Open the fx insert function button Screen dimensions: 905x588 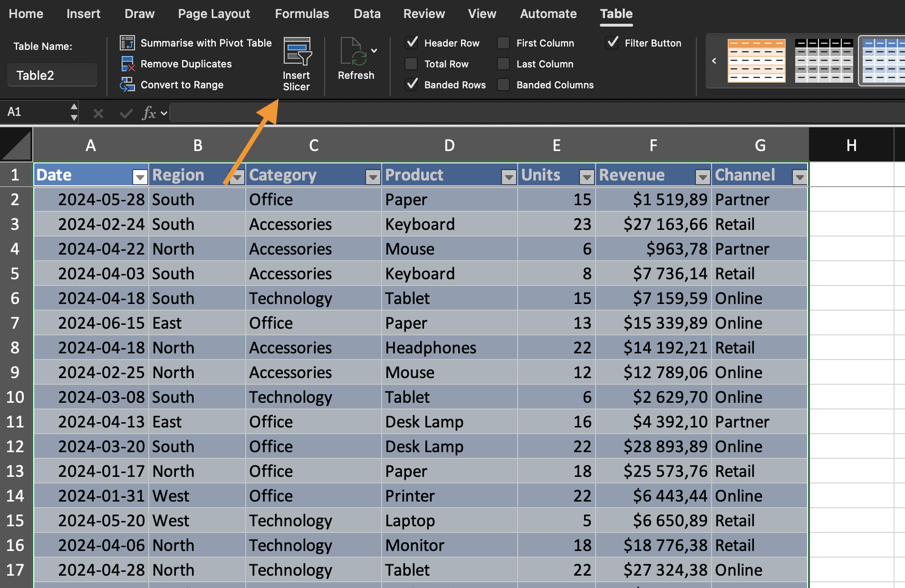point(149,113)
